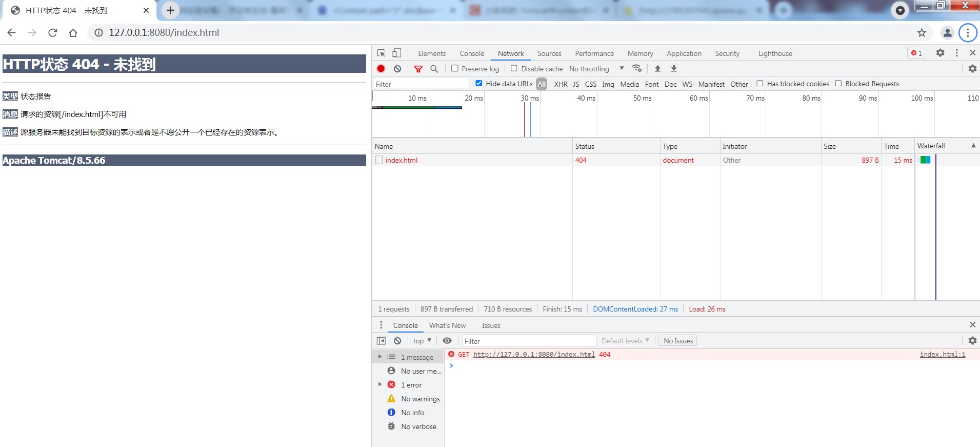The width and height of the screenshot is (980, 447).
Task: Go to browser home icon
Action: pos(73,32)
